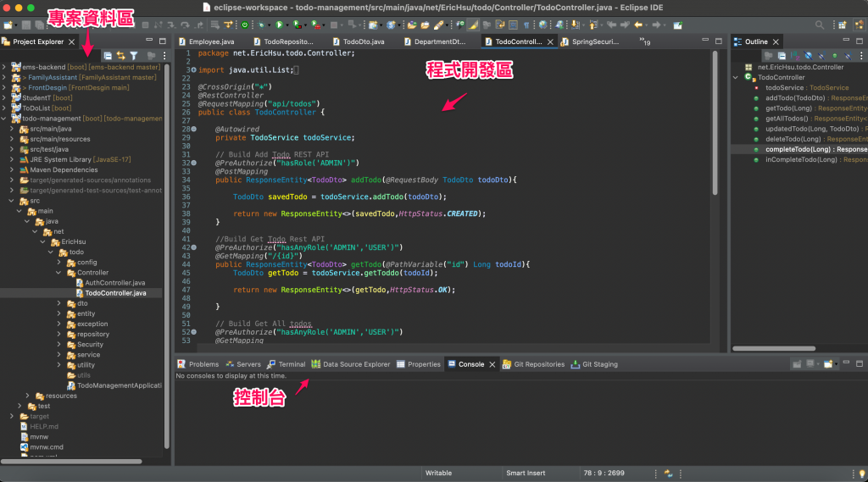
Task: Maximize the Outline panel
Action: [x=861, y=41]
